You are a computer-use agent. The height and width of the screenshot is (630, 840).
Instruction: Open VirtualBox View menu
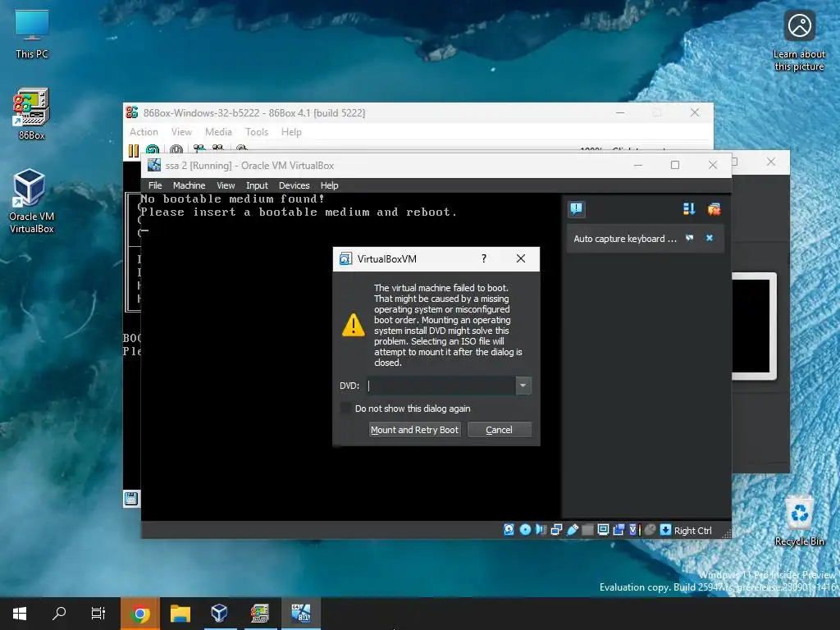click(226, 185)
